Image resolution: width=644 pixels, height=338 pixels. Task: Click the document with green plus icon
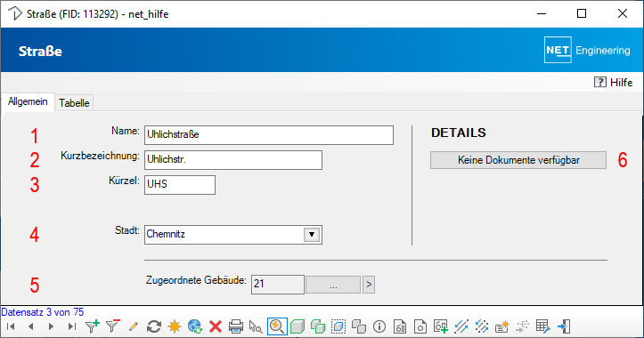pos(441,326)
